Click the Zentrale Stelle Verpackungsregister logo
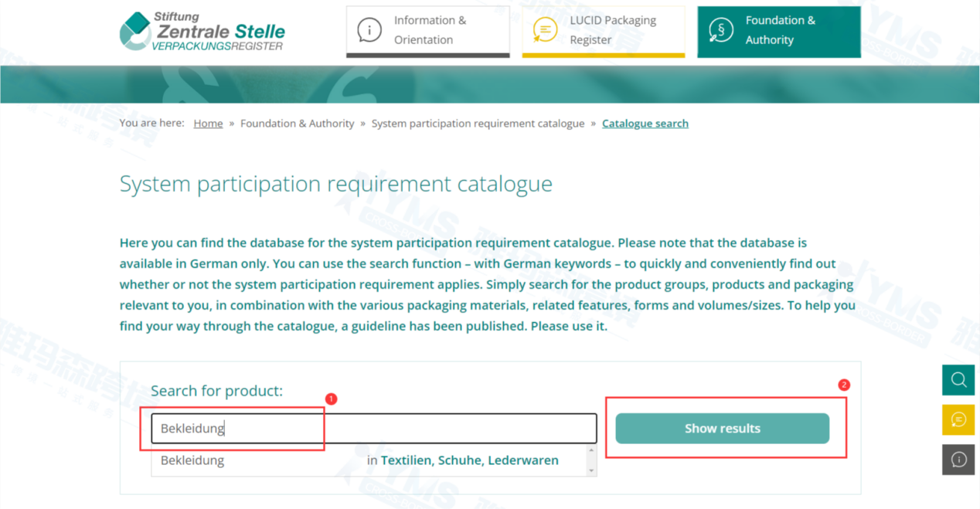This screenshot has width=980, height=509. pyautogui.click(x=202, y=32)
